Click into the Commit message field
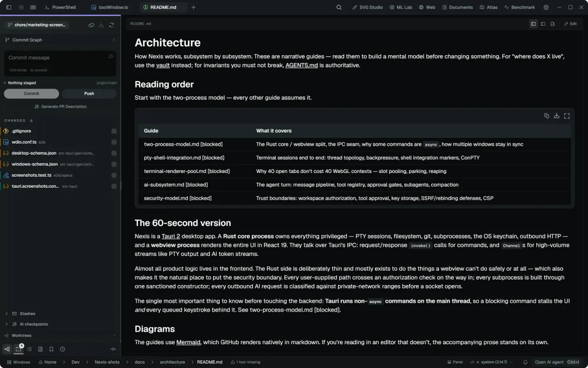Screen dimensions: 588x368 tap(60, 63)
